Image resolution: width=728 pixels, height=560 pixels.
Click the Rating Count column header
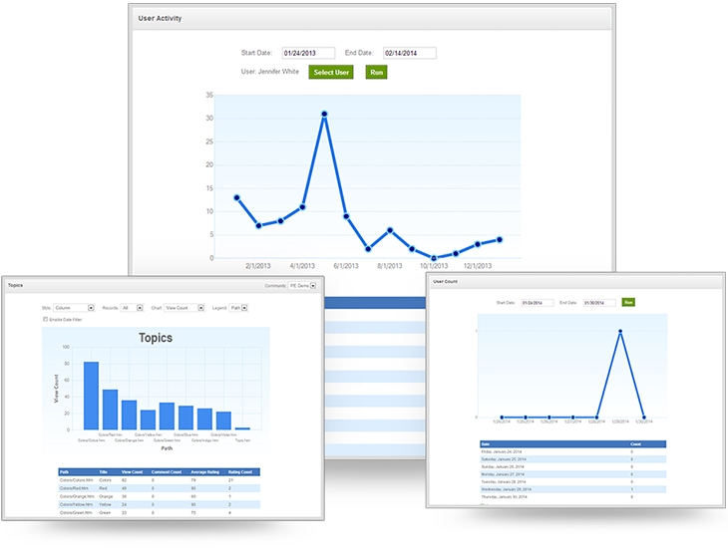click(x=240, y=472)
